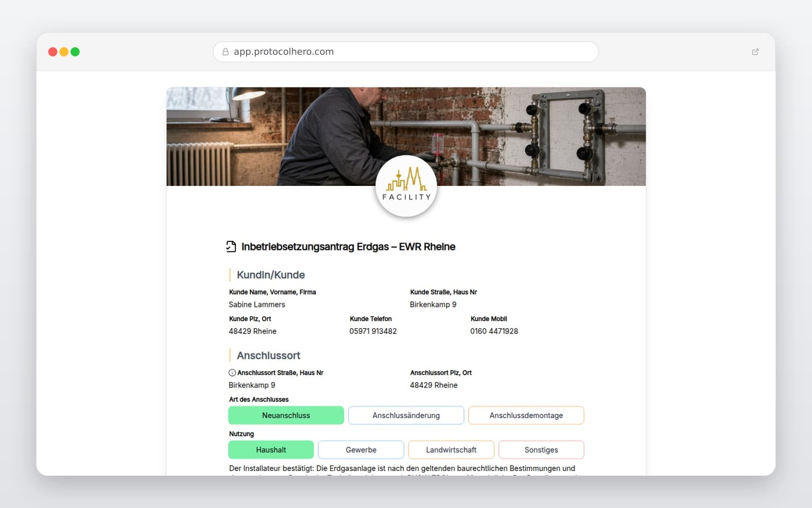This screenshot has width=812, height=508.
Task: Open the info icon next to Anschlussort Straße
Action: pyautogui.click(x=232, y=373)
